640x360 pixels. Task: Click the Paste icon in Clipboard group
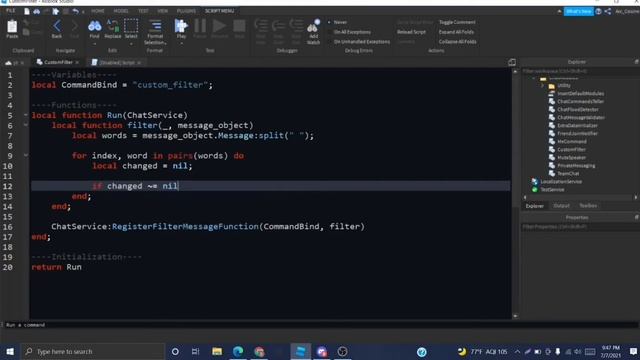pyautogui.click(x=12, y=27)
